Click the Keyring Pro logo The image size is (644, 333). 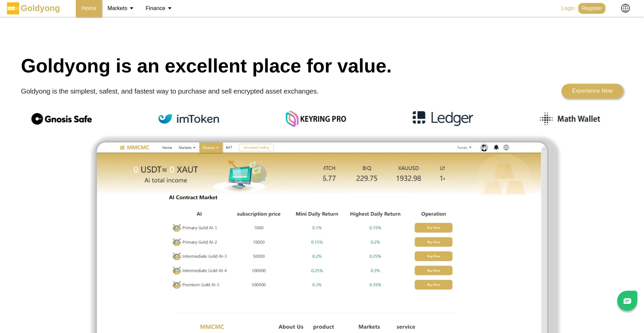[316, 119]
